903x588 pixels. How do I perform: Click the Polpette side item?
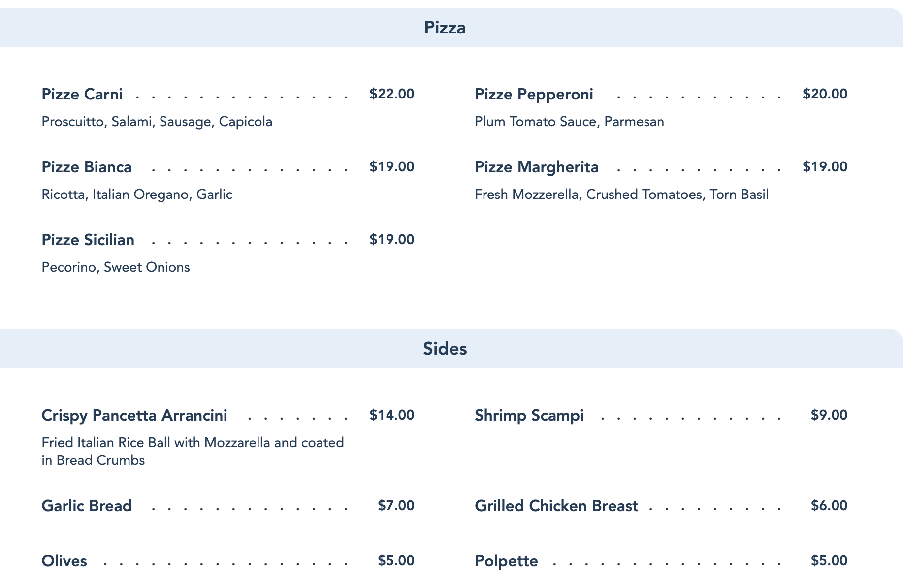pos(506,561)
